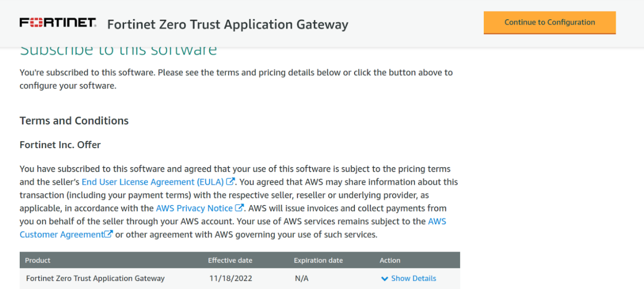Viewport: 644px width, 289px height.
Task: Click the external-link icon beside AWS Privacy Notice
Action: [240, 208]
